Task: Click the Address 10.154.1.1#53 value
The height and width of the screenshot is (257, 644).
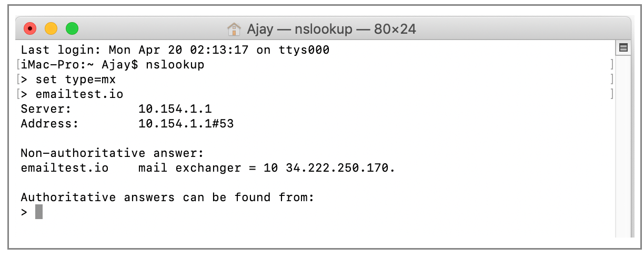Action: point(186,124)
